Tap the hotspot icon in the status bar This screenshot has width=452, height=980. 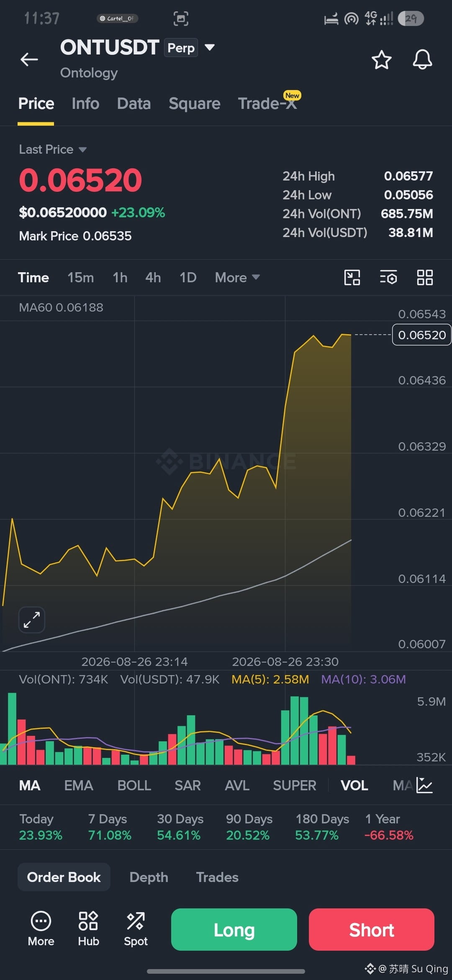[351, 18]
